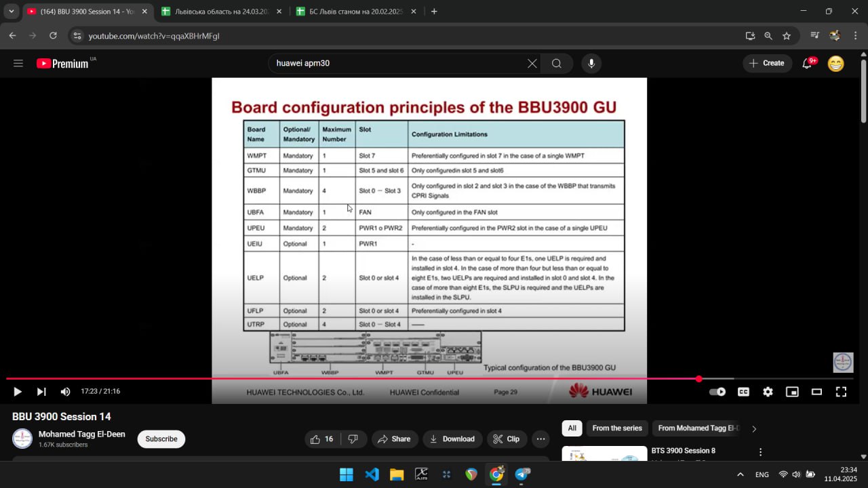Switch to BBU 3900 Session 14 tab
868x488 pixels.
point(87,12)
